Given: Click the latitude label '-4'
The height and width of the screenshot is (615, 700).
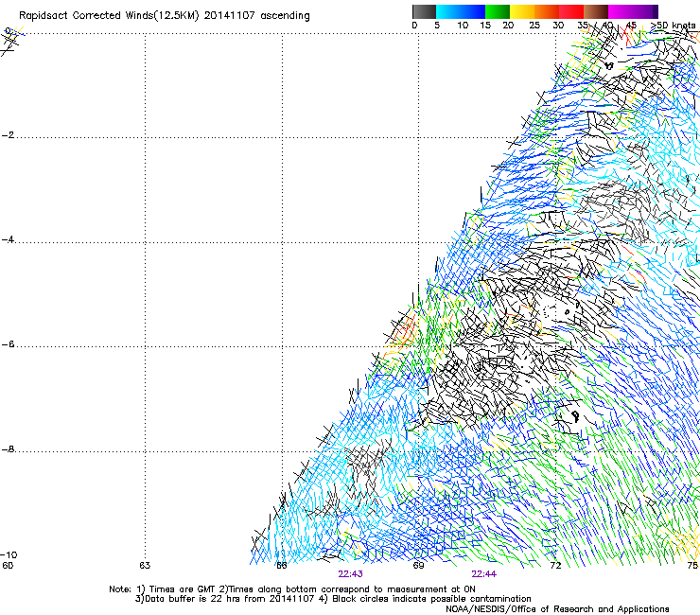Looking at the screenshot, I should pos(8,239).
